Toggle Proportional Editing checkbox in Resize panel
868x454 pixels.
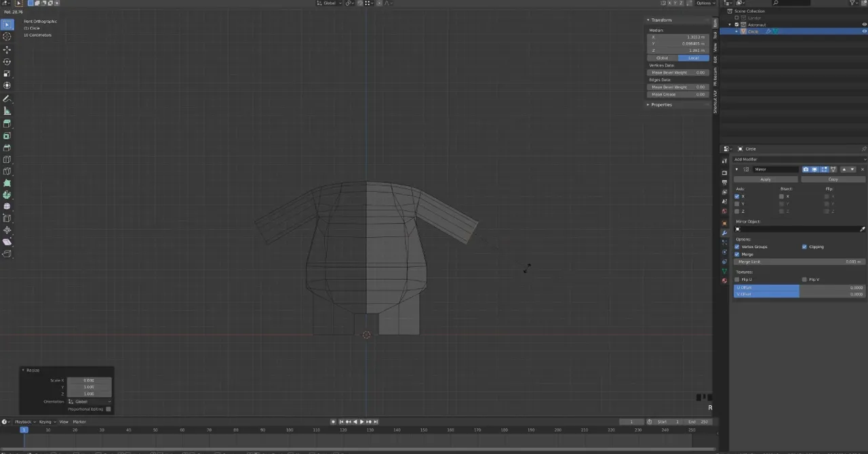tap(108, 409)
